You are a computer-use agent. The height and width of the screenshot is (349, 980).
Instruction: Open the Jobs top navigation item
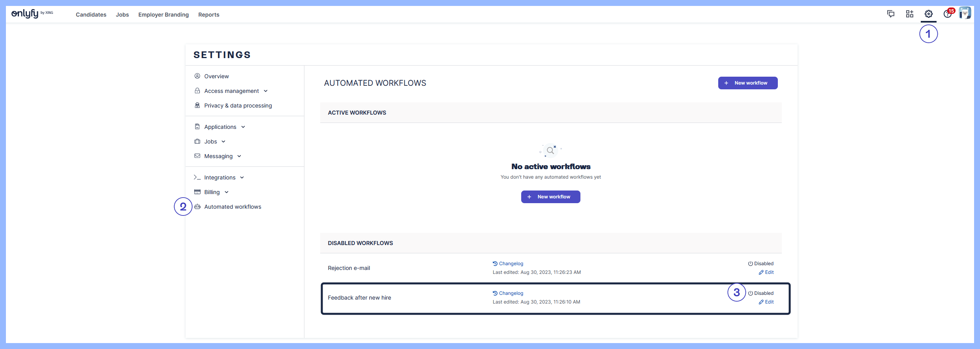pyautogui.click(x=122, y=15)
